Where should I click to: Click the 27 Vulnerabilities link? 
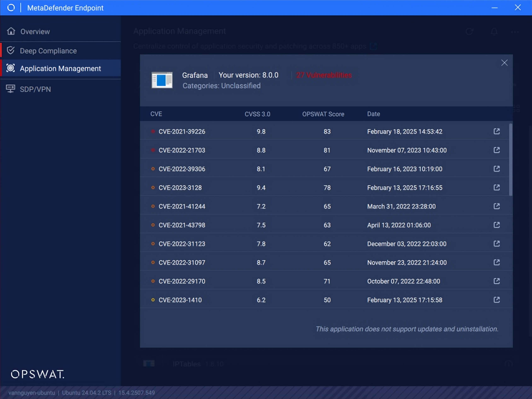pos(324,75)
